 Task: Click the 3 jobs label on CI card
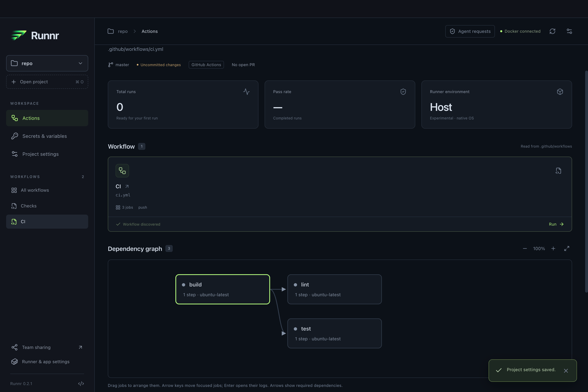[125, 207]
